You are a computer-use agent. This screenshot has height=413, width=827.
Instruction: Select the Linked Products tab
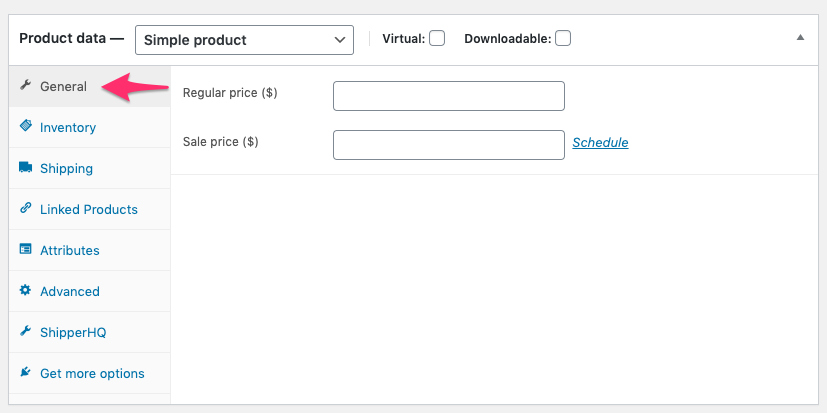(88, 210)
